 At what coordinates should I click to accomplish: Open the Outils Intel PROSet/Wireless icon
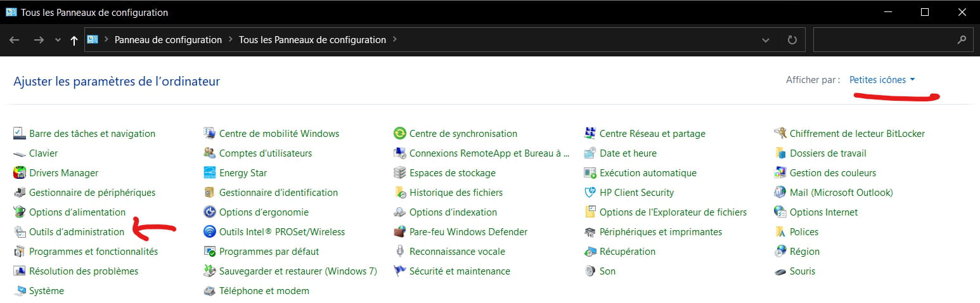coord(209,232)
